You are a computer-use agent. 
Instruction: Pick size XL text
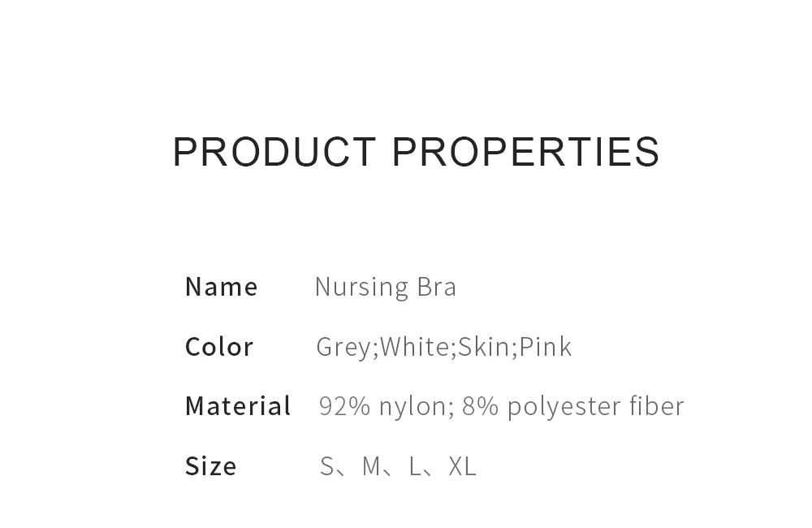[x=462, y=466]
